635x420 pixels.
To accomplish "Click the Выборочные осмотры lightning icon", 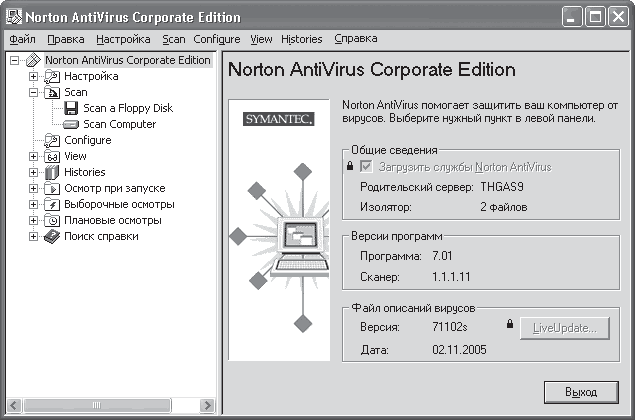I will click(52, 204).
